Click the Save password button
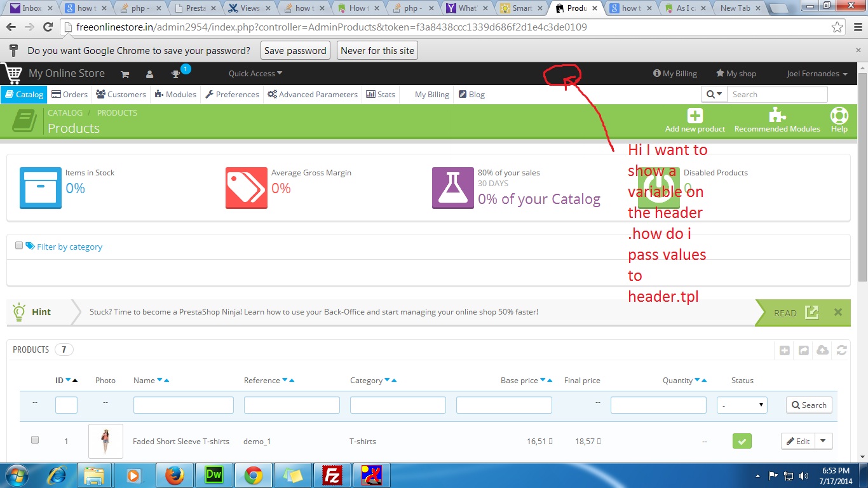 click(295, 51)
